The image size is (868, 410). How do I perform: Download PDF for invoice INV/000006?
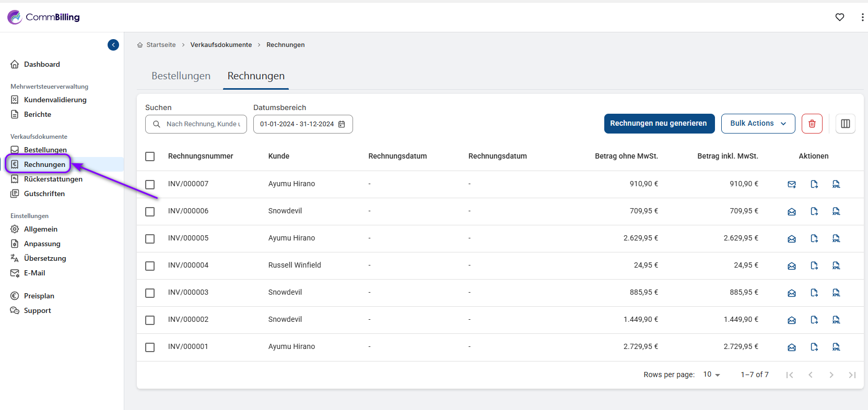tap(814, 211)
